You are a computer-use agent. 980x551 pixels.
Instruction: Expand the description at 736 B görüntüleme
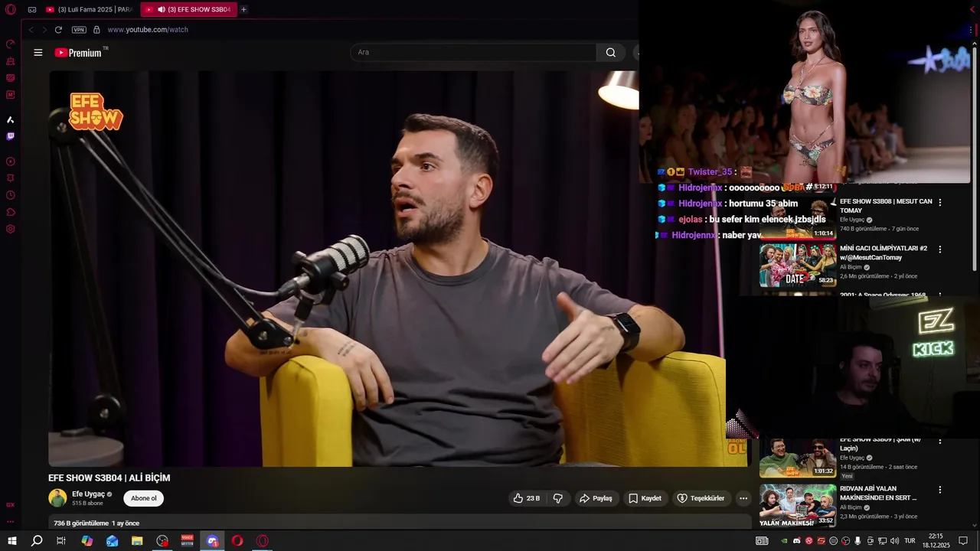400,523
